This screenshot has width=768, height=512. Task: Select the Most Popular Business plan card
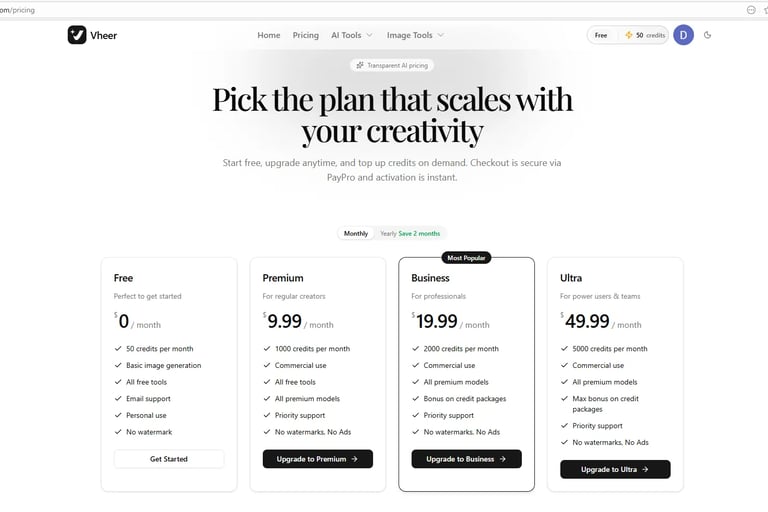466,374
